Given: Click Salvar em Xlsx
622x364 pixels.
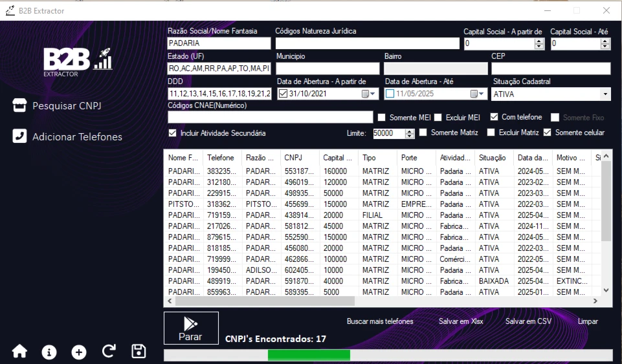Looking at the screenshot, I should click(x=461, y=321).
